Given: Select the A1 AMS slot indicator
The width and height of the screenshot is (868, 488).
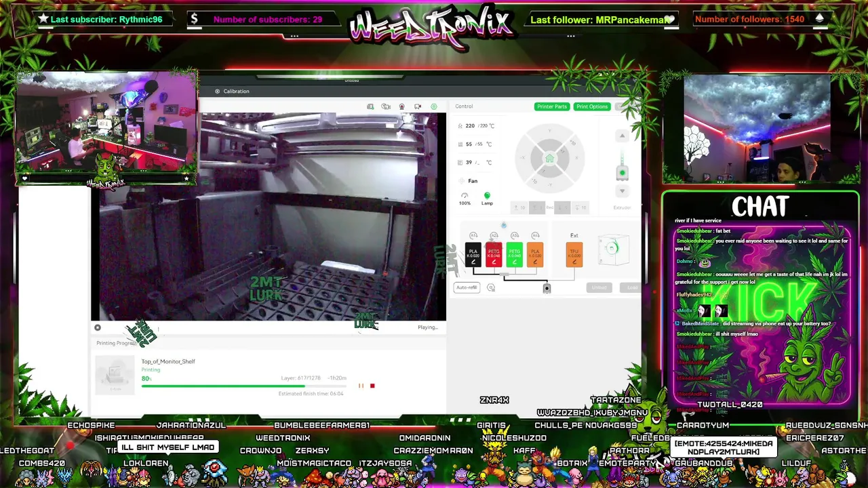Looking at the screenshot, I should coord(473,235).
